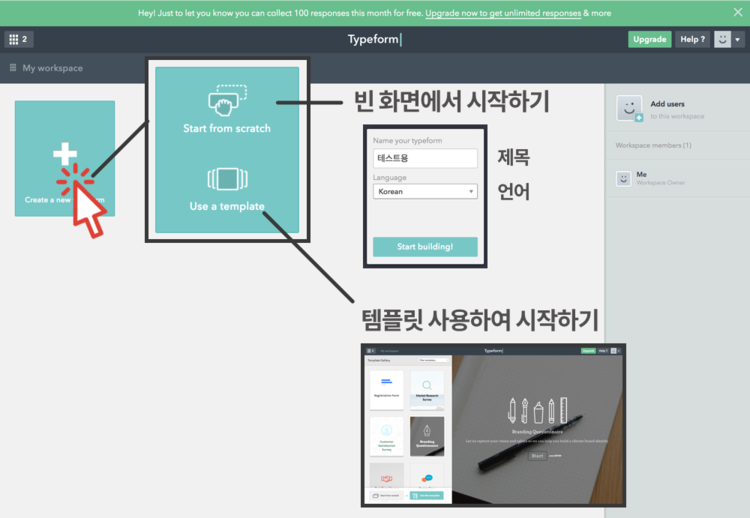Dismiss the green upgrade banner
The width and height of the screenshot is (750, 518).
tap(738, 12)
